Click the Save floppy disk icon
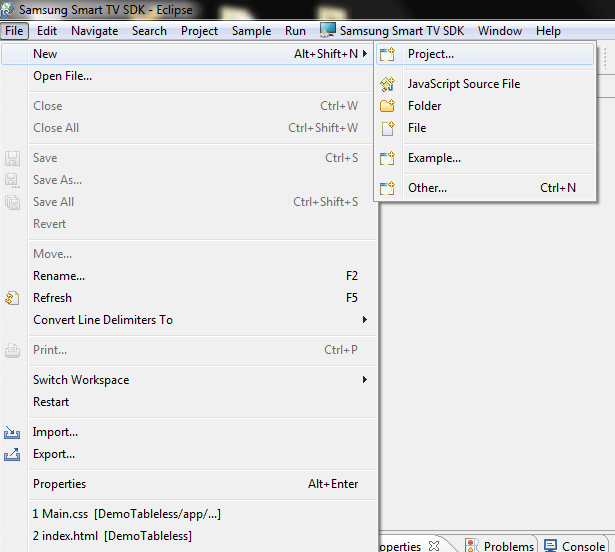Screen dimensions: 615x552 pyautogui.click(x=12, y=158)
